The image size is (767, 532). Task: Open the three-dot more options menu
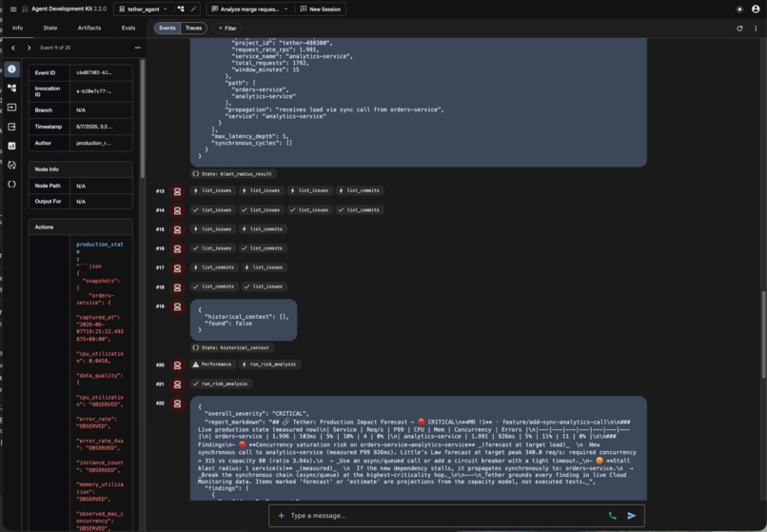click(756, 29)
